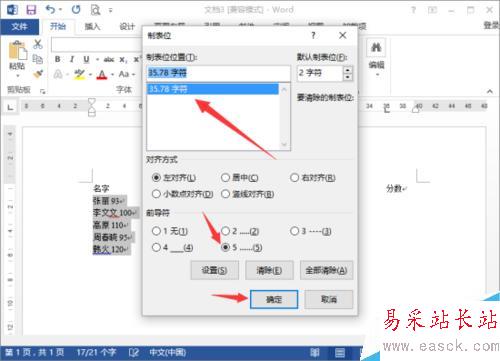Click the Redo icon in title bar
The height and width of the screenshot is (361, 500).
tap(76, 10)
